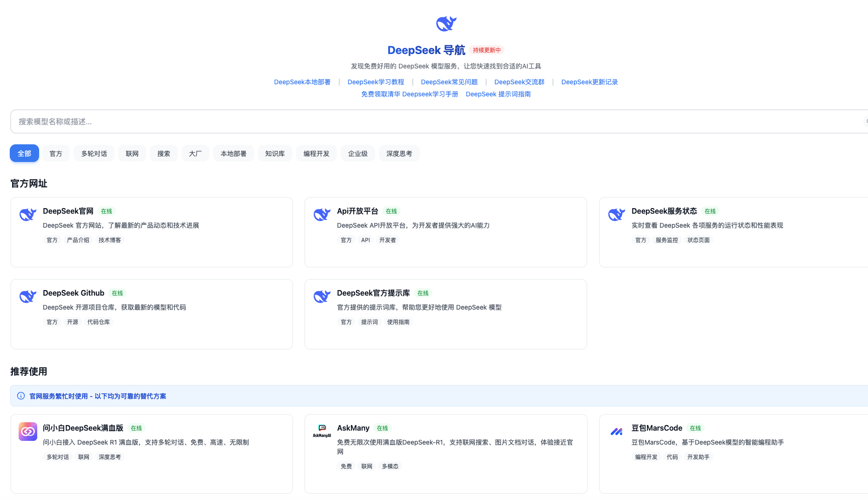This screenshot has height=500, width=868.
Task: Click the 使用指南 tag
Action: point(398,322)
